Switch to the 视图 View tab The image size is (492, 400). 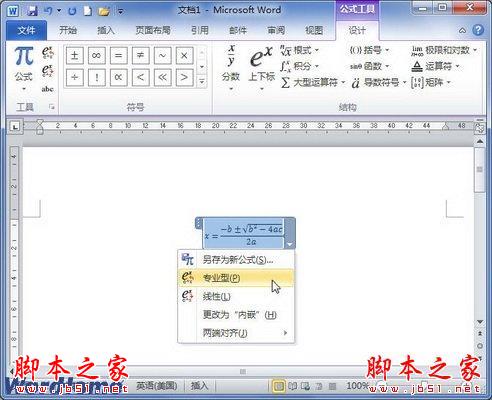tap(314, 31)
